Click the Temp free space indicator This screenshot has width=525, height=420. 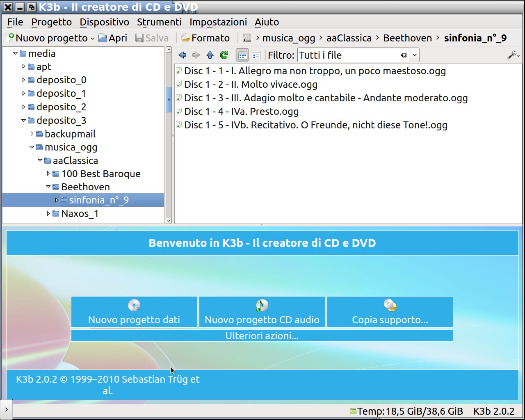(x=406, y=411)
